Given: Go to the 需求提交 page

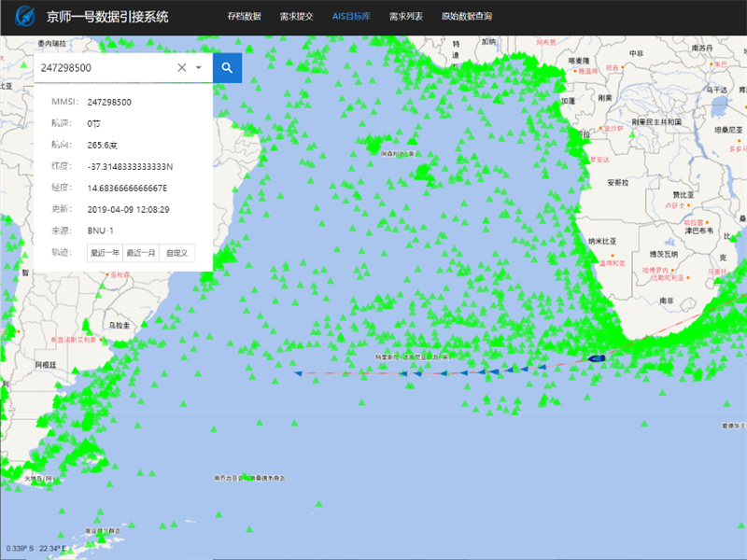Looking at the screenshot, I should pyautogui.click(x=297, y=17).
